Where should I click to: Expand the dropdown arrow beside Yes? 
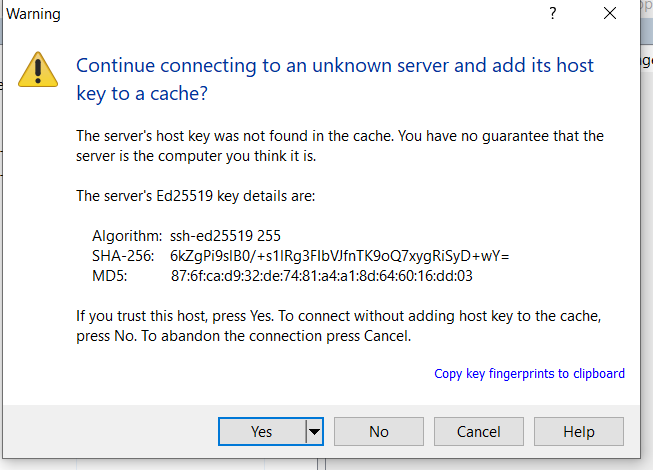(314, 432)
